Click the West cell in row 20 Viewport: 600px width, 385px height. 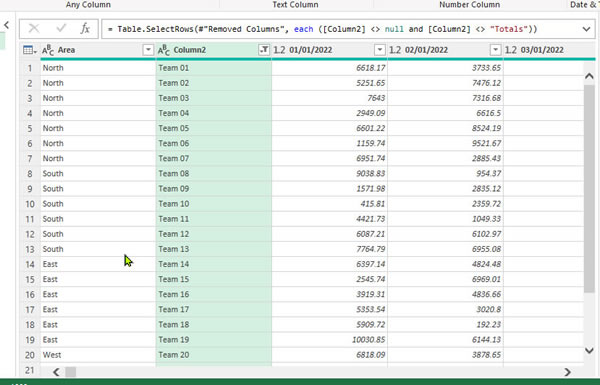point(98,355)
